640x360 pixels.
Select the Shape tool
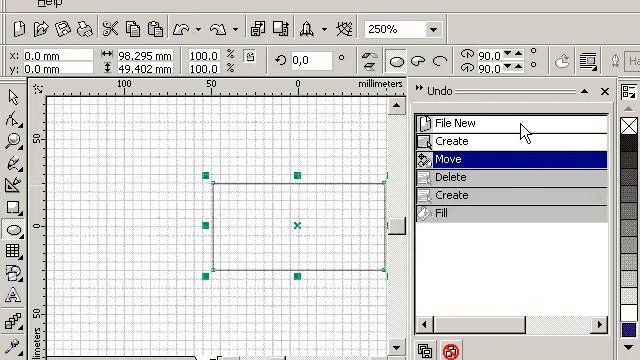(x=13, y=119)
